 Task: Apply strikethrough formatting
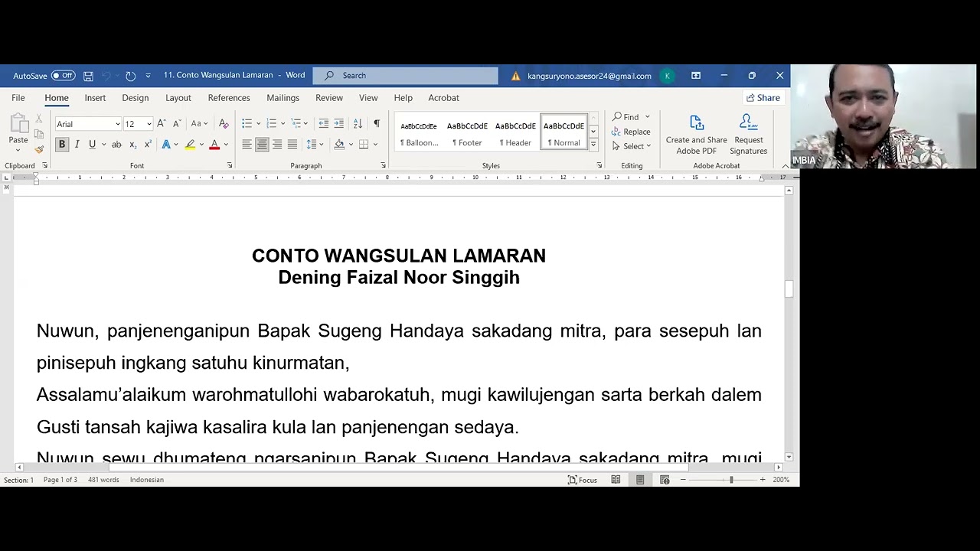click(x=116, y=145)
